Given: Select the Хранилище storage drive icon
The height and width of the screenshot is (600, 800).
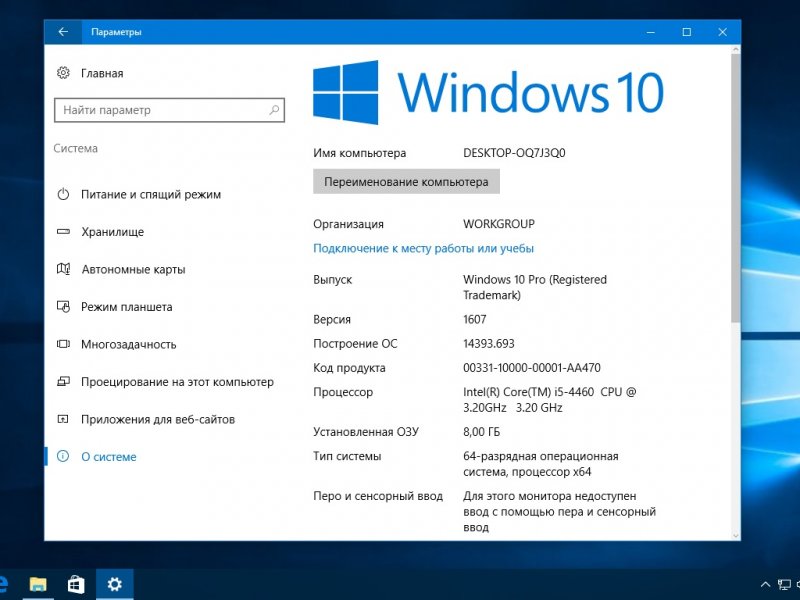Looking at the screenshot, I should (x=63, y=232).
